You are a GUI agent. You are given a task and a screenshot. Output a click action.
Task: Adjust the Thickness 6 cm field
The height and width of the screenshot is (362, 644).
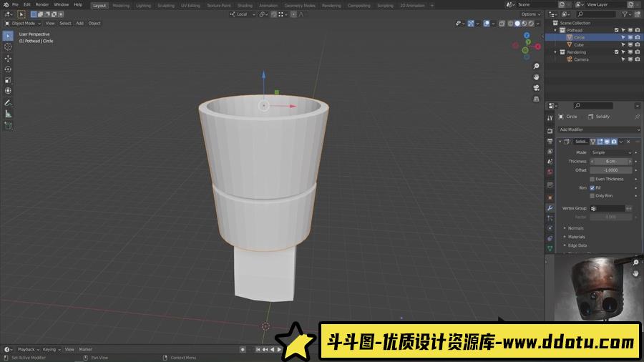click(611, 162)
